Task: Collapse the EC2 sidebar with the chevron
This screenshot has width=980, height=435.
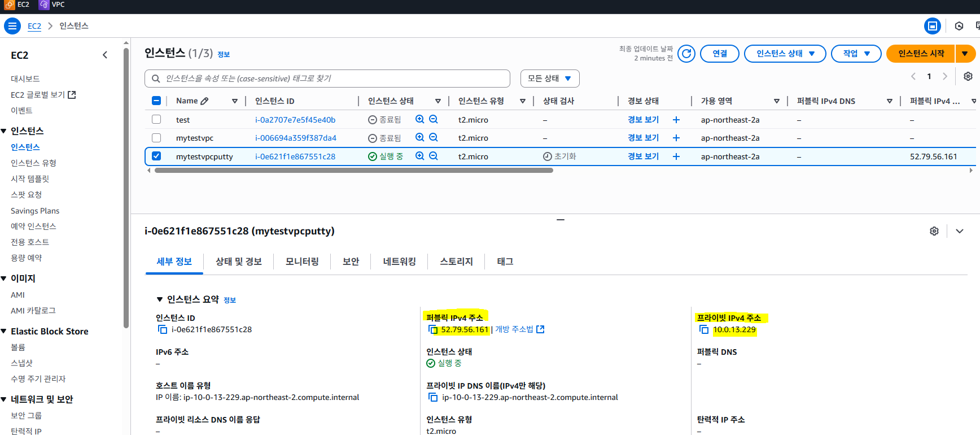Action: 105,55
